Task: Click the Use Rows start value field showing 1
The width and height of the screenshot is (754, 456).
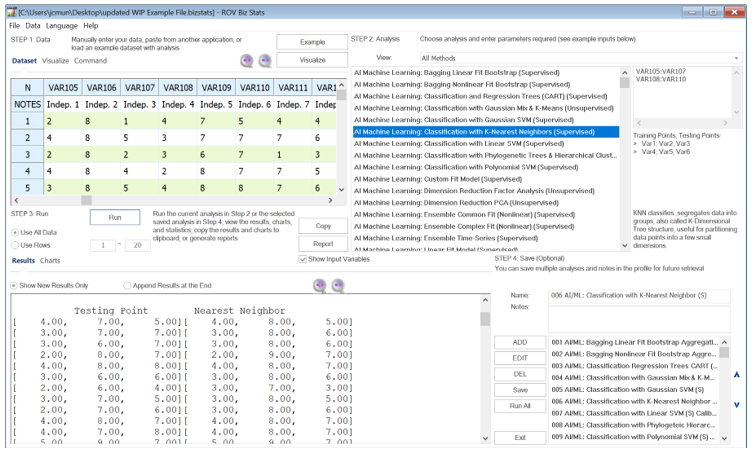Action: (103, 245)
